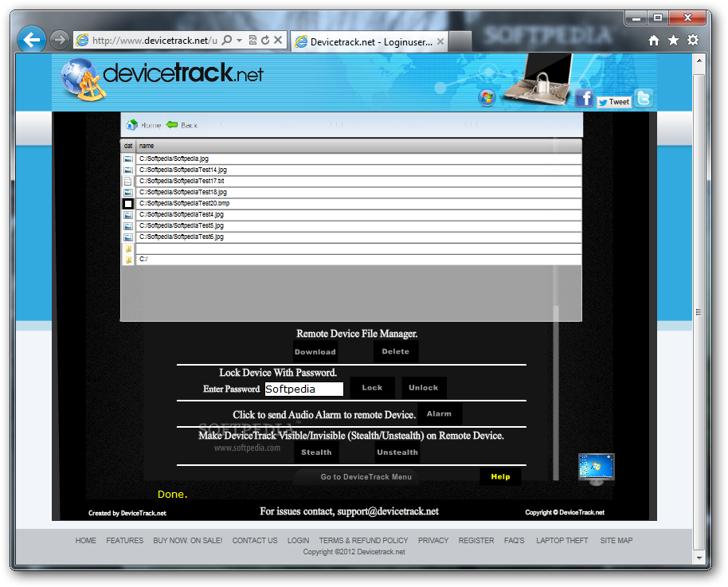The image size is (728, 587).
Task: Open the C:/ folder row
Action: pyautogui.click(x=351, y=259)
